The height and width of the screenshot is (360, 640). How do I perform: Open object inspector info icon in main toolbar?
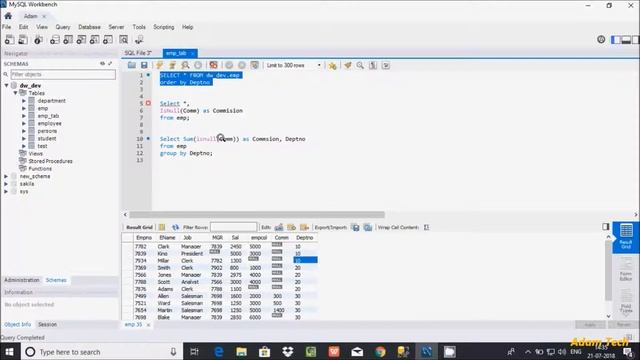(x=38, y=40)
